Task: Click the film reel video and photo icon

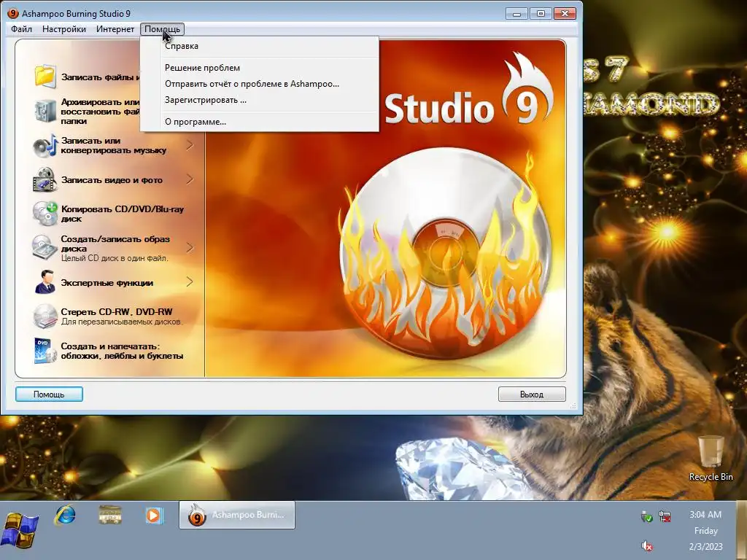Action: tap(45, 180)
